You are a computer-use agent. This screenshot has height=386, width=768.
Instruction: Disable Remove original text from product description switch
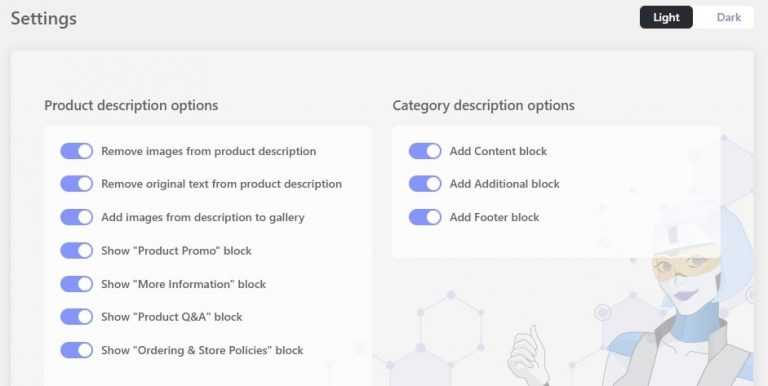(x=76, y=184)
